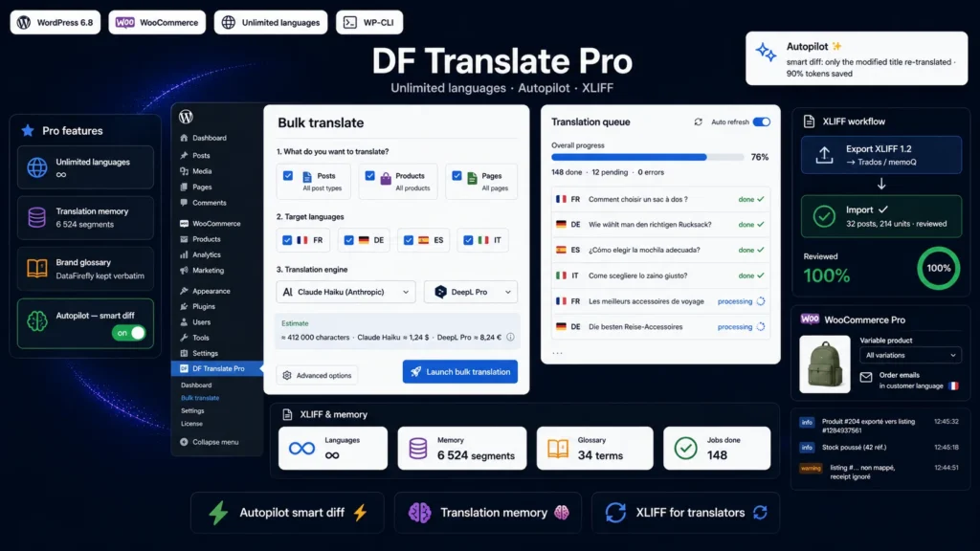Click the Autopilot sparkle icon in the top card
This screenshot has height=551, width=980.
coord(767,54)
